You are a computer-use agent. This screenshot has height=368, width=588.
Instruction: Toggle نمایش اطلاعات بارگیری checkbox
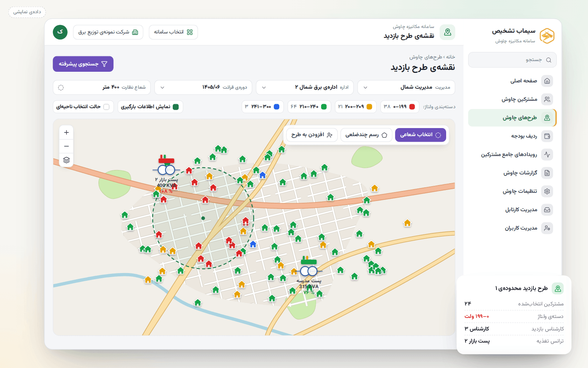click(x=176, y=107)
